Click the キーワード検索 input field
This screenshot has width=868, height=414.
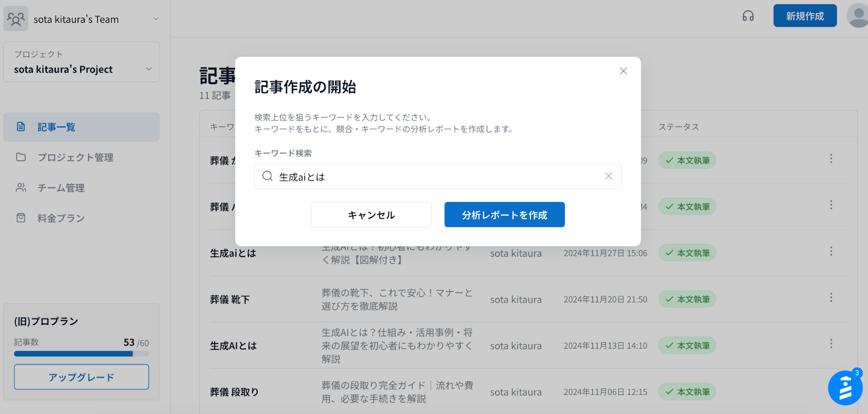[x=438, y=176]
